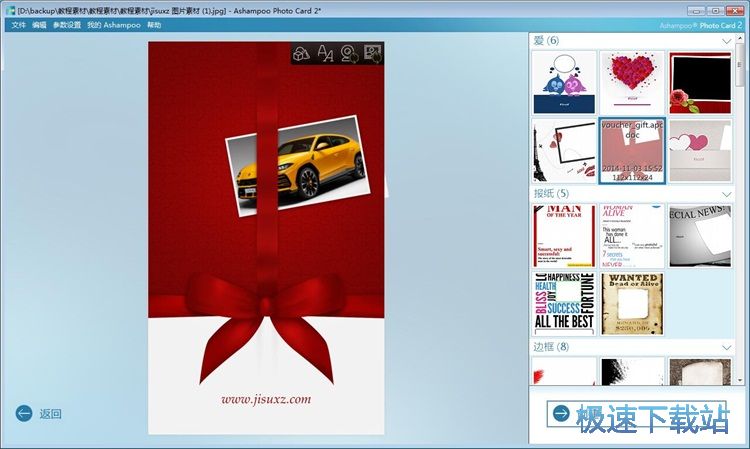Open the 文件 menu

point(19,25)
